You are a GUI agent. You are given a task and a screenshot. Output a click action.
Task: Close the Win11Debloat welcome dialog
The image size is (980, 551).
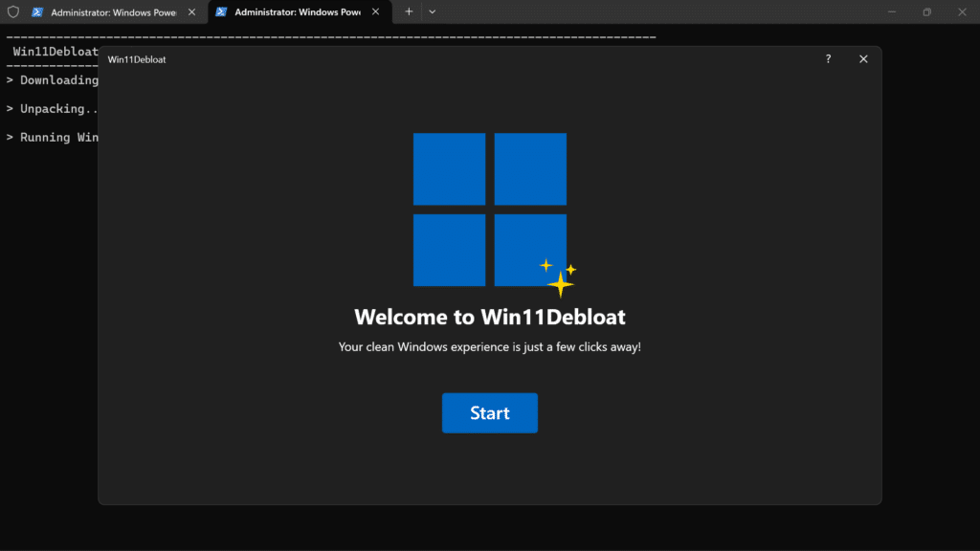tap(863, 58)
